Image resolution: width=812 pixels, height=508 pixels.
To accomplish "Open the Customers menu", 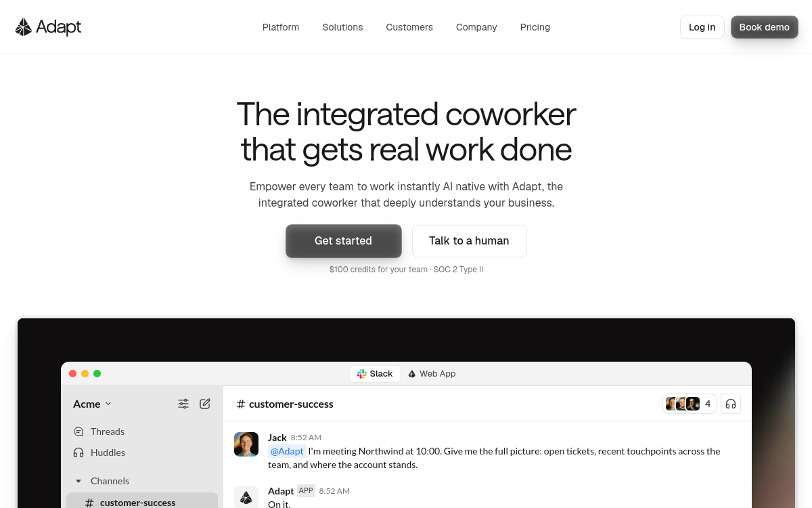I will [x=409, y=27].
